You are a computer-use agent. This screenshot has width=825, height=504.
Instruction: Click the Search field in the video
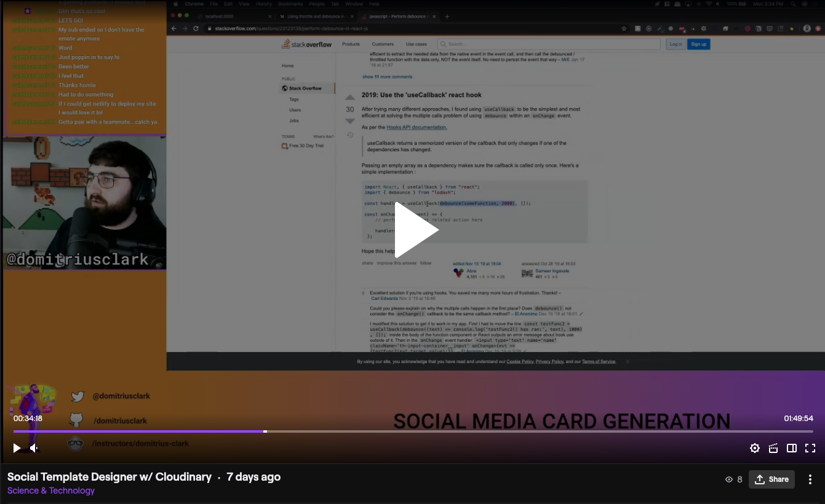(549, 44)
